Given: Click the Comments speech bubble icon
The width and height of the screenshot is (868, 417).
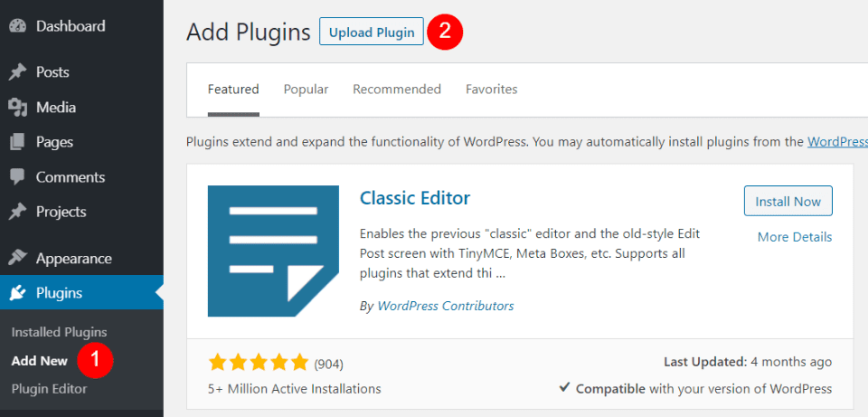Looking at the screenshot, I should 18,177.
